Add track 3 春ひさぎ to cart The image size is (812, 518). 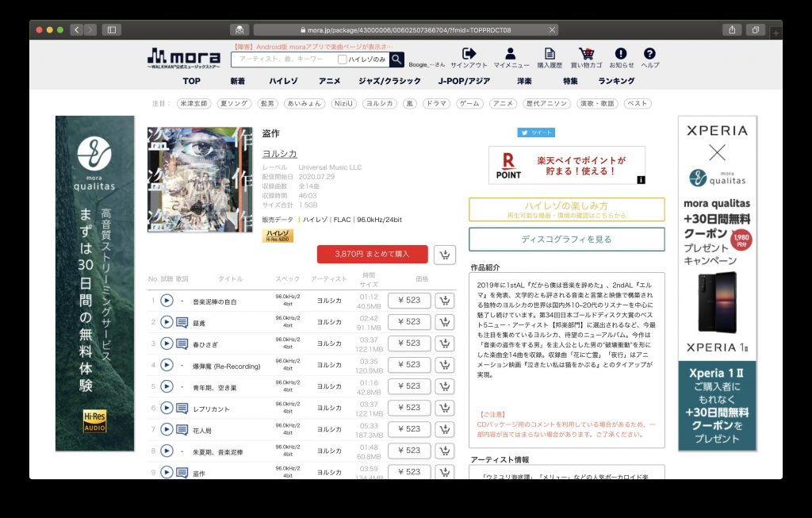point(445,343)
